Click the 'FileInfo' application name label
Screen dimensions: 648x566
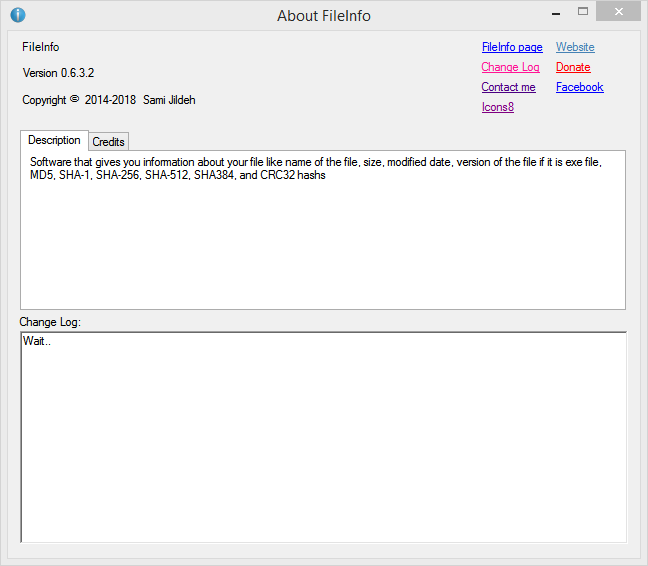pos(40,47)
